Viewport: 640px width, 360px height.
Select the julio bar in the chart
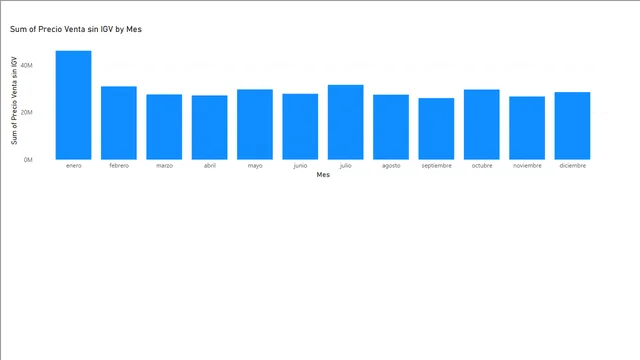click(345, 122)
